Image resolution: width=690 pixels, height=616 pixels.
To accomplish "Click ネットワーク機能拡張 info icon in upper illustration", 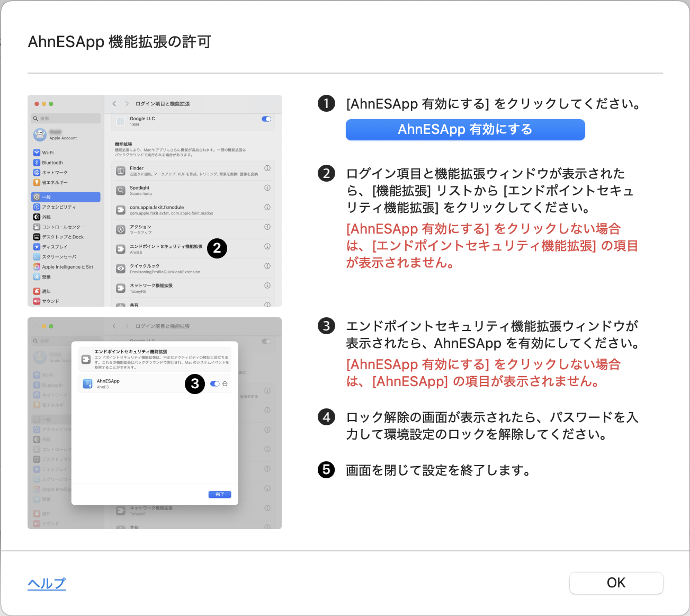I will point(267,285).
